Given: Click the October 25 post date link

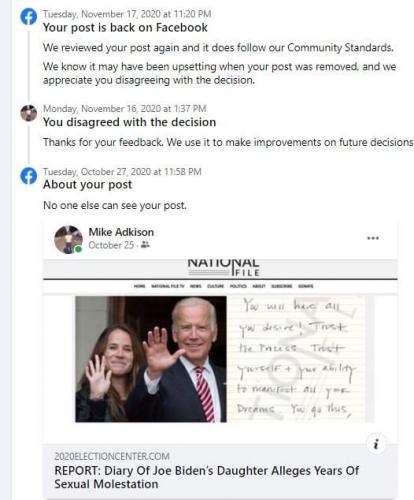Looking at the screenshot, I should (111, 245).
